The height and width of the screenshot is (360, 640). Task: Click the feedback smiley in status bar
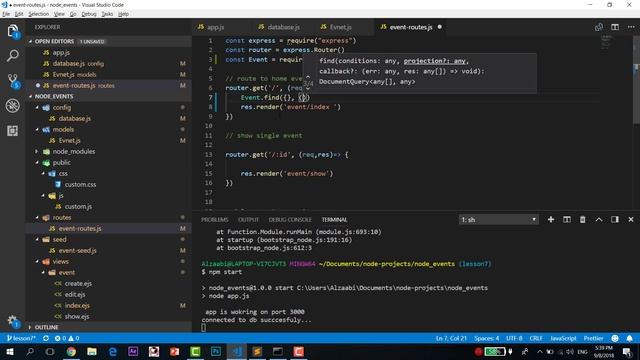615,338
